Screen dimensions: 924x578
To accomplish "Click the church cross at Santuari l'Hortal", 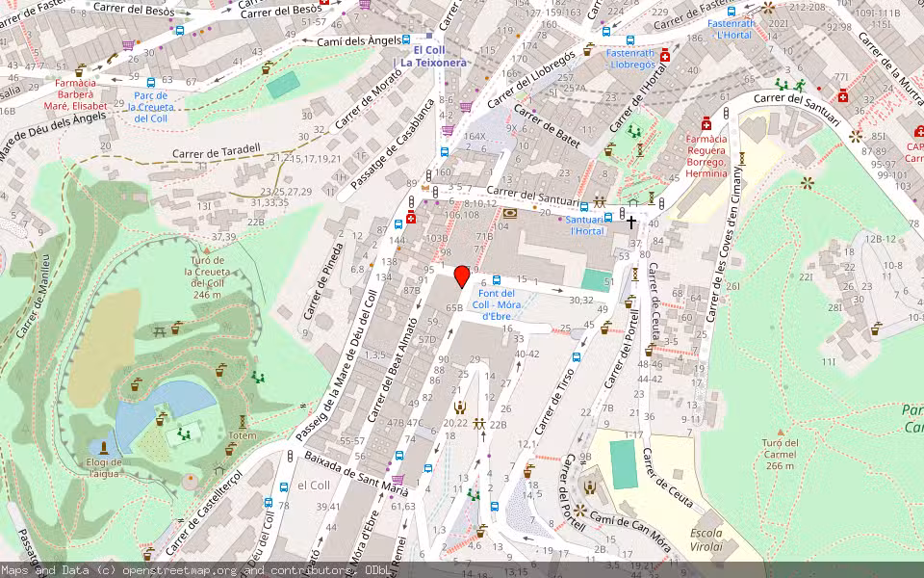I will pyautogui.click(x=631, y=222).
